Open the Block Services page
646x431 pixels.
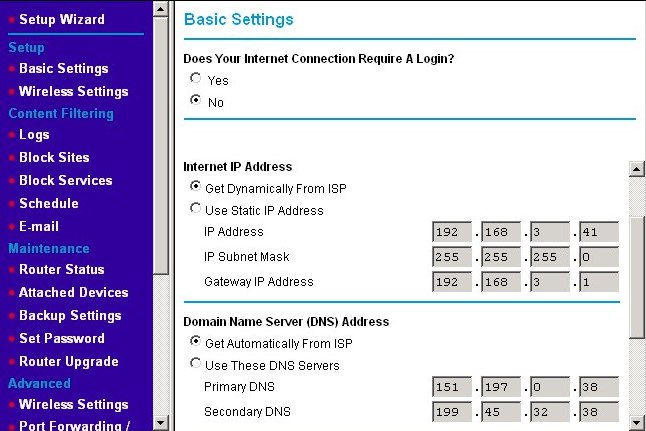tap(66, 180)
